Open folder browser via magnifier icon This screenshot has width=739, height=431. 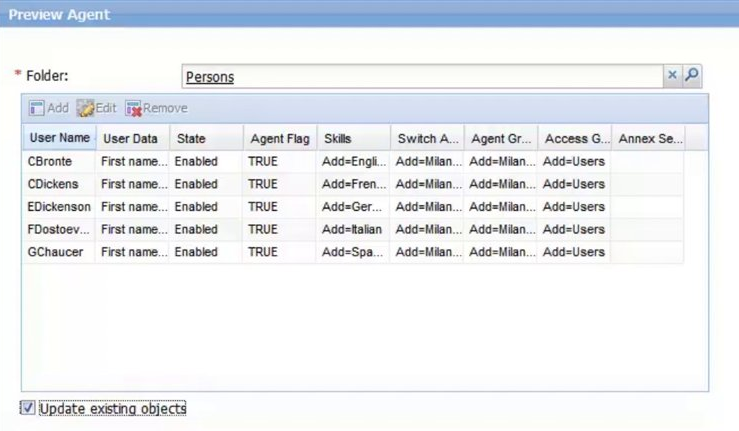pos(691,76)
